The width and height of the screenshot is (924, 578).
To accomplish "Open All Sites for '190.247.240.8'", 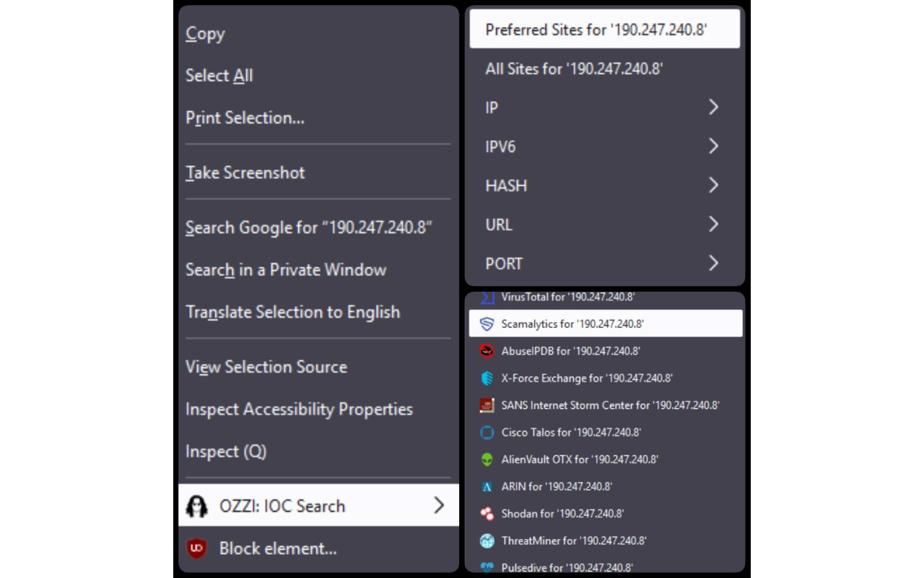I will [x=574, y=69].
